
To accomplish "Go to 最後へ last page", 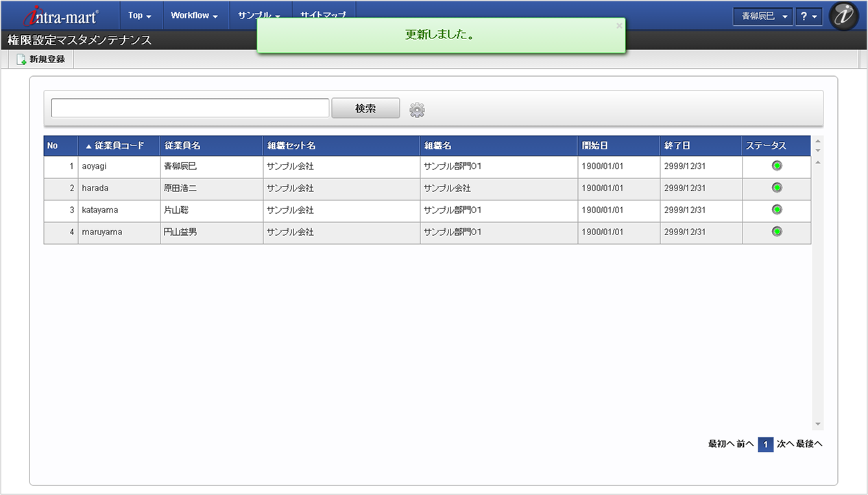I will tap(809, 444).
